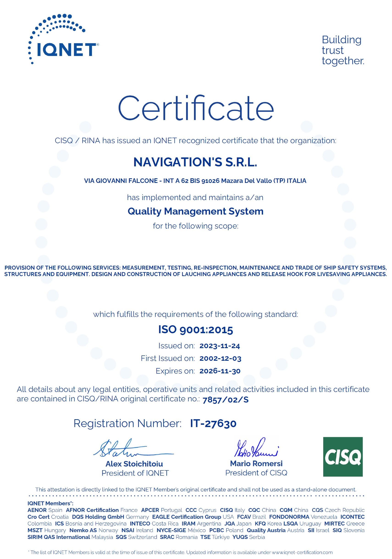Select 'which fulfills the requirements' sentence
The image size is (392, 559).
point(196,314)
